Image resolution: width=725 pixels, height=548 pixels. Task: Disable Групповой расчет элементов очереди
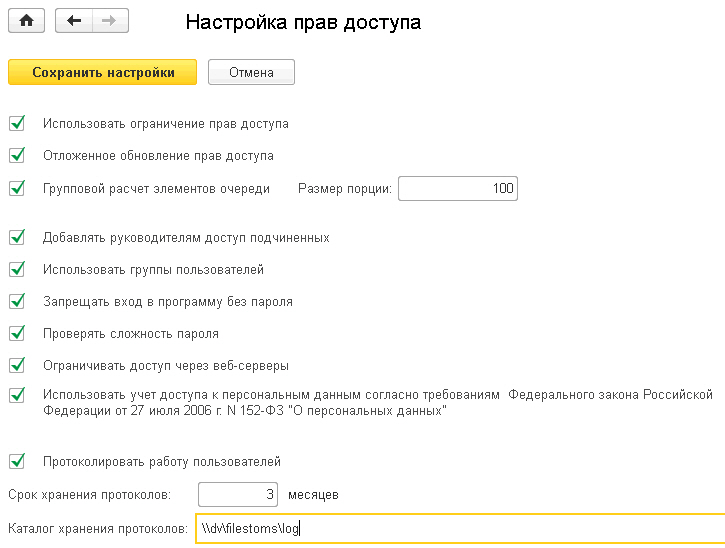coord(16,188)
